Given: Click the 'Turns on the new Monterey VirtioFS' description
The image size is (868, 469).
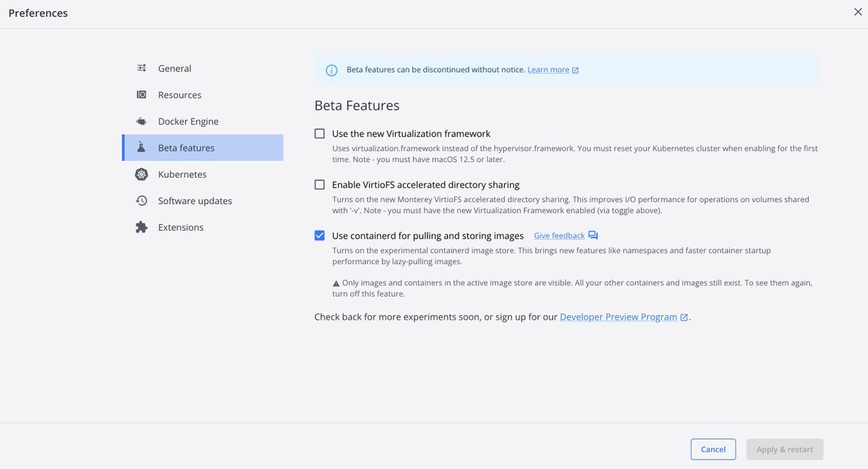Looking at the screenshot, I should click(571, 205).
